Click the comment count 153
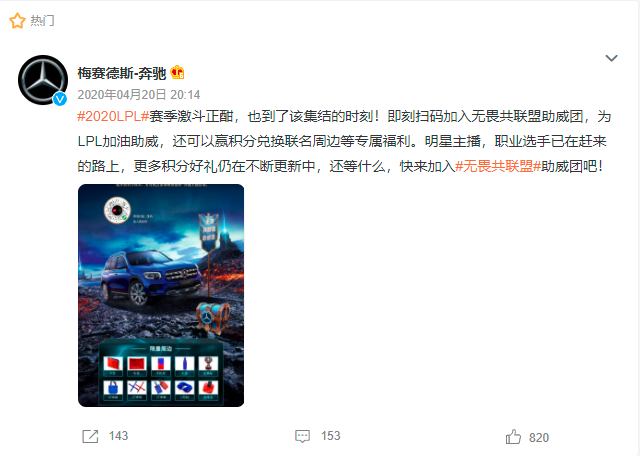Screen dimensions: 640x456 coord(331,436)
